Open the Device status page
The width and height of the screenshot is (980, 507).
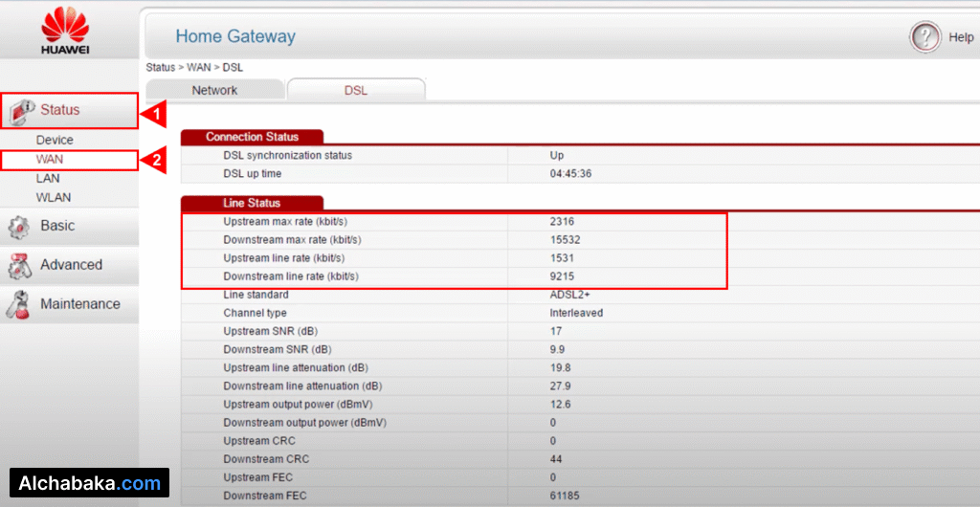[55, 140]
